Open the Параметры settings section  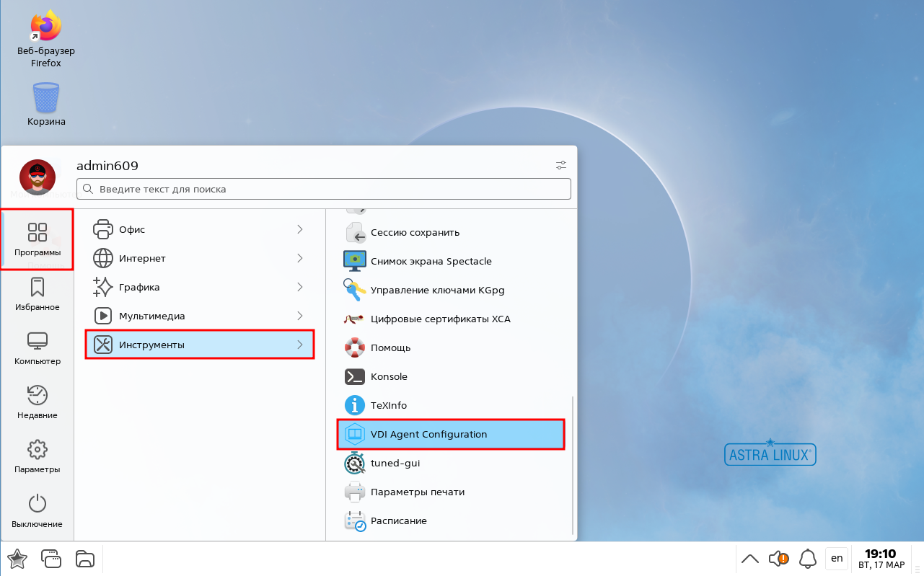click(x=38, y=456)
